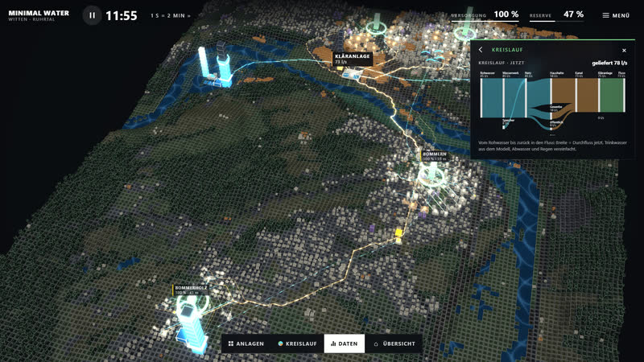Click the globe icon on KREISLAUF tab
This screenshot has height=362, width=644.
coord(280,343)
